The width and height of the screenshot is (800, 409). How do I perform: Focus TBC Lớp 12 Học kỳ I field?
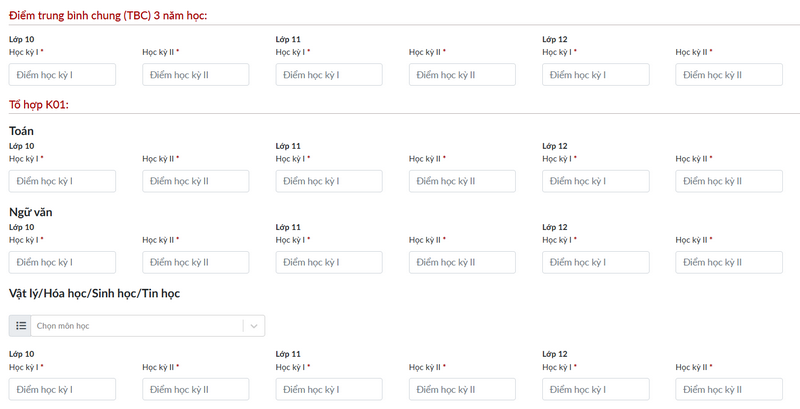pos(596,75)
